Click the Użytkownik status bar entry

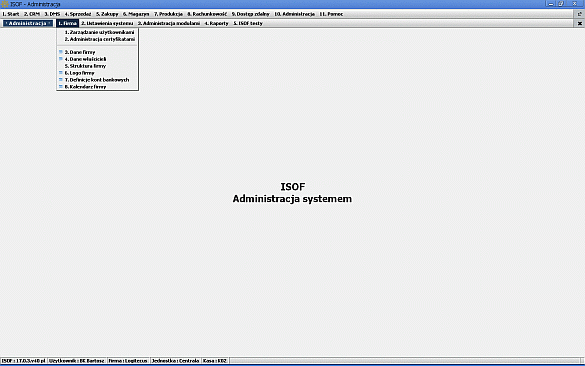pos(76,361)
